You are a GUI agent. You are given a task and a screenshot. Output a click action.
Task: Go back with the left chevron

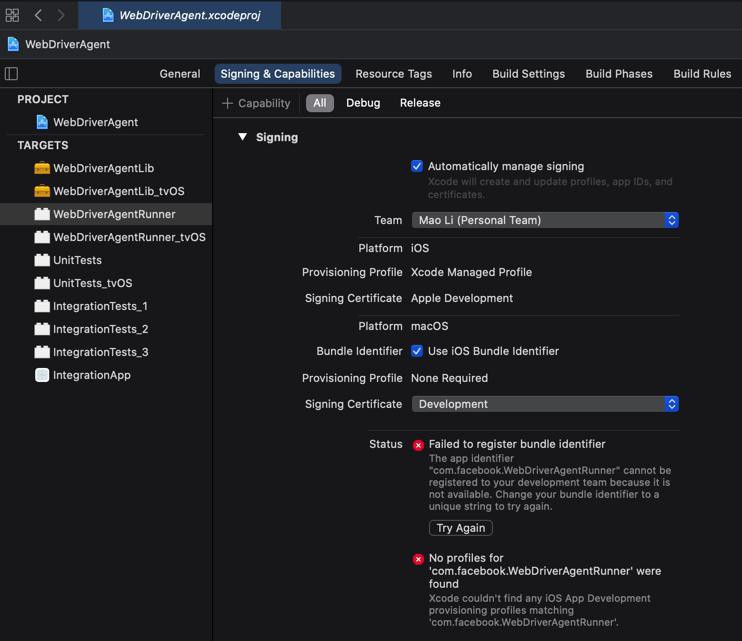tap(38, 15)
